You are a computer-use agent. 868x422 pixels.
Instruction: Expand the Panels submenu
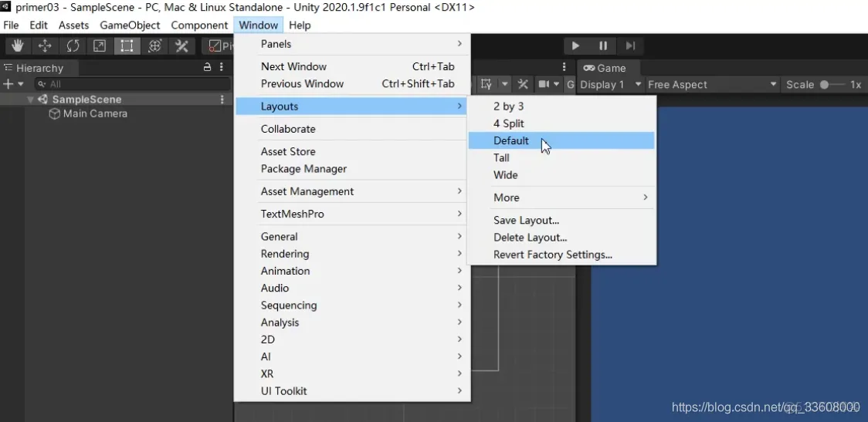tap(352, 44)
